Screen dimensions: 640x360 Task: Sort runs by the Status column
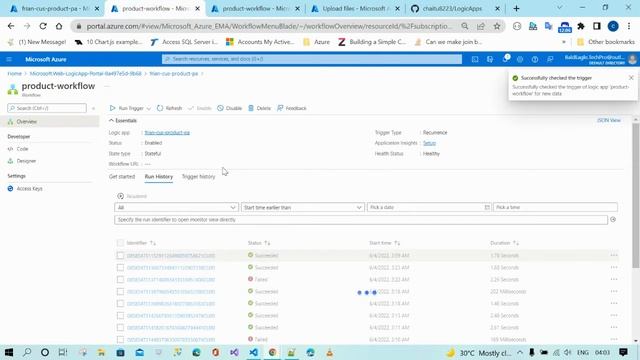259,243
